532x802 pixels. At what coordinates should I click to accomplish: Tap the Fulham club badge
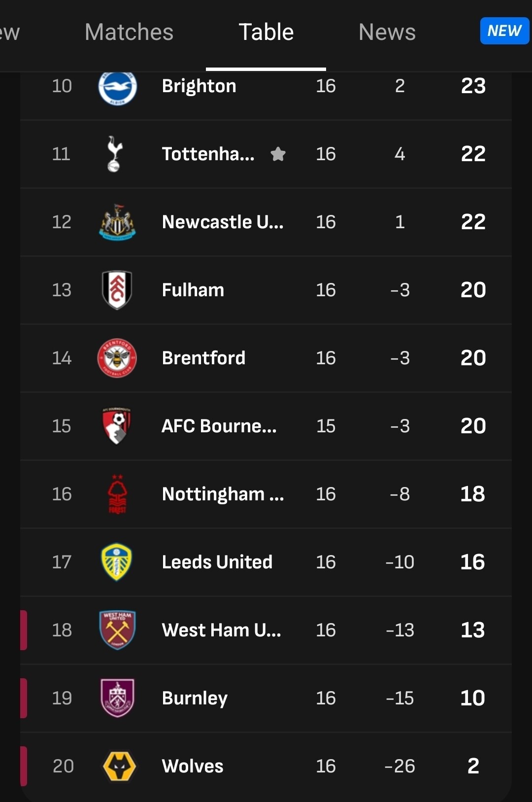(x=117, y=290)
